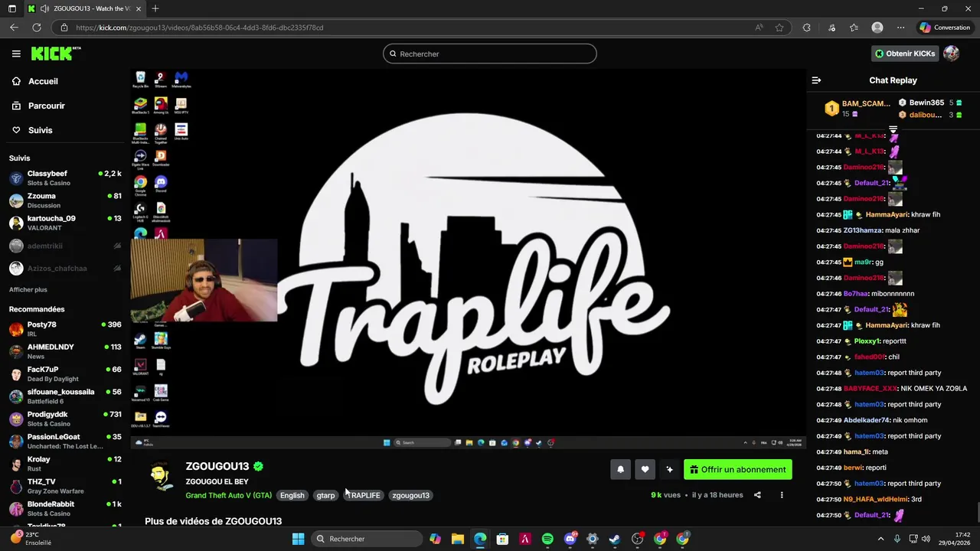980x551 pixels.
Task: Go back with the browser arrow
Action: point(14,28)
